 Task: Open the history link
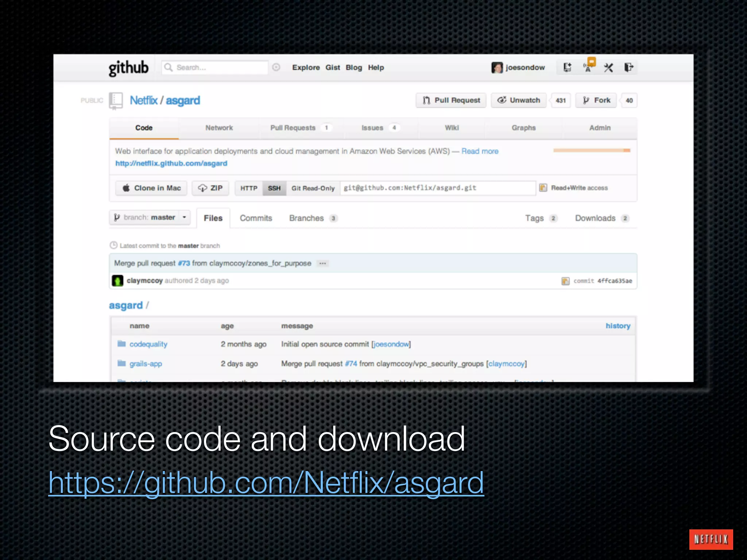[x=618, y=326]
